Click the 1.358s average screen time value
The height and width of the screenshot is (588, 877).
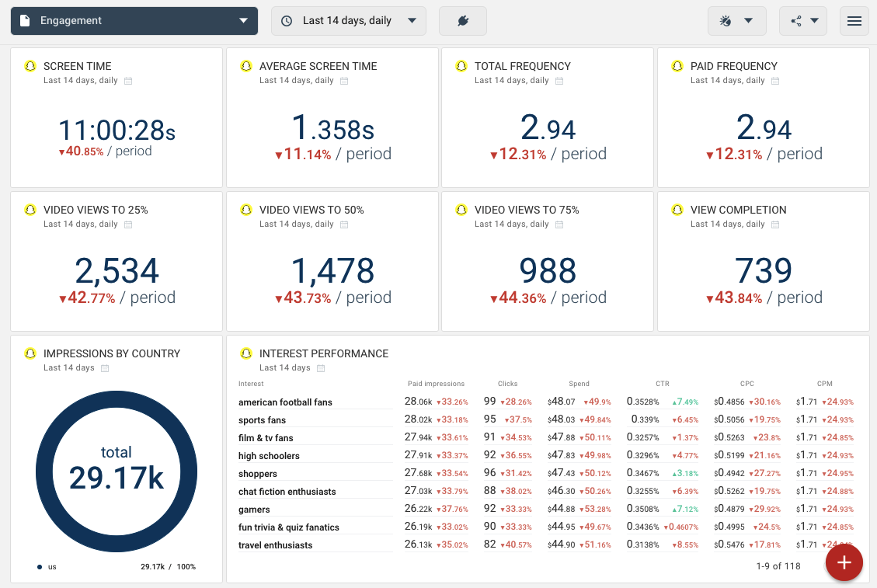tap(332, 127)
